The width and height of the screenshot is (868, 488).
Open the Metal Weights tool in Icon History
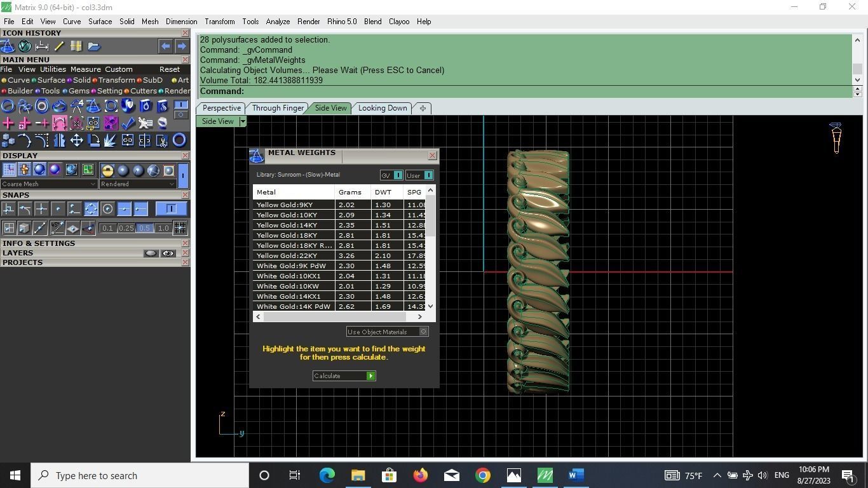click(x=8, y=46)
